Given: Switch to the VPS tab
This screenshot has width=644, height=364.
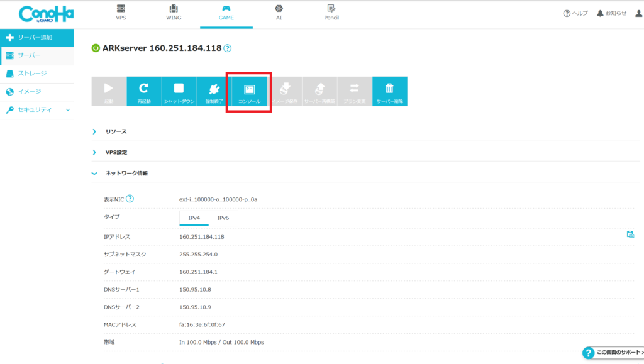Looking at the screenshot, I should tap(121, 12).
